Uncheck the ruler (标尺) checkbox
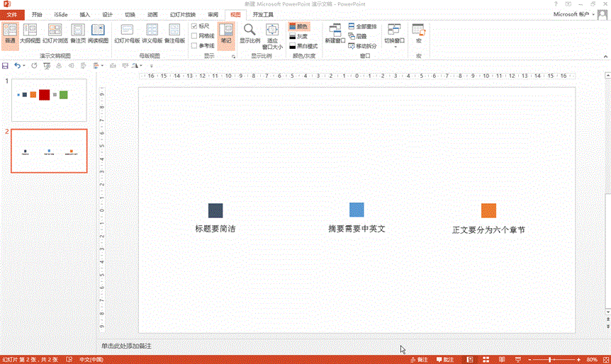 pos(195,26)
